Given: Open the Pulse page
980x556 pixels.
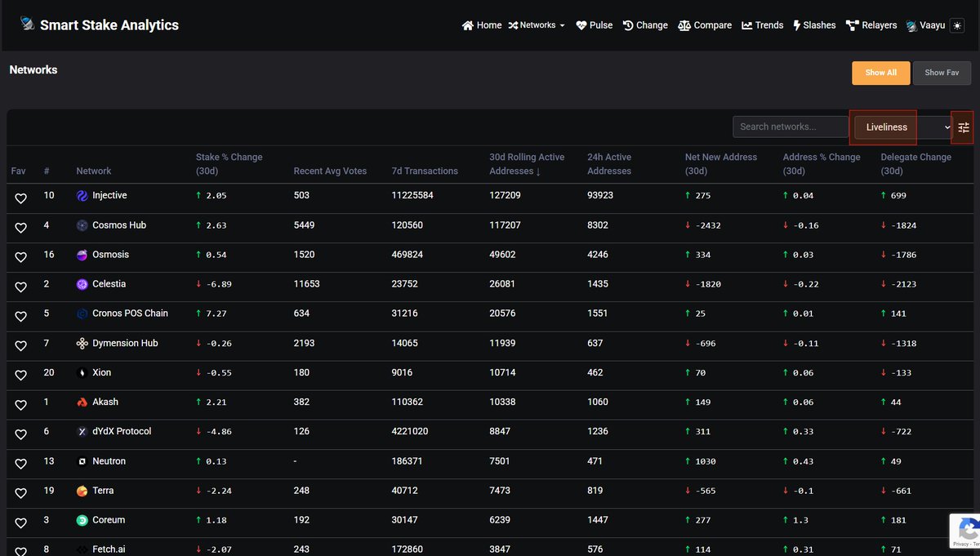Looking at the screenshot, I should click(594, 25).
